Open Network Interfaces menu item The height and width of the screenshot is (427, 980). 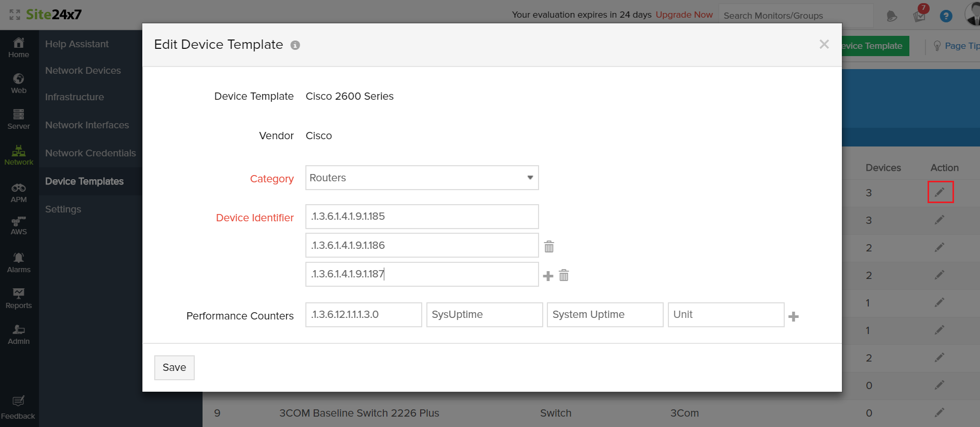click(87, 125)
